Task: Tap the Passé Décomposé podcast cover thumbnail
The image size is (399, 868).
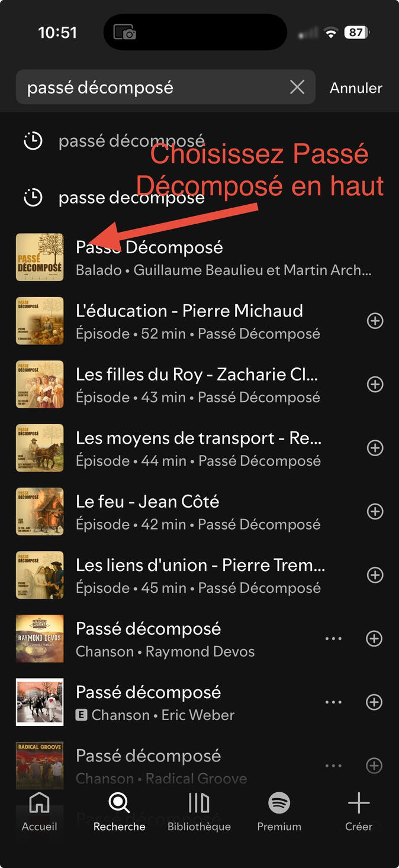Action: 40,257
